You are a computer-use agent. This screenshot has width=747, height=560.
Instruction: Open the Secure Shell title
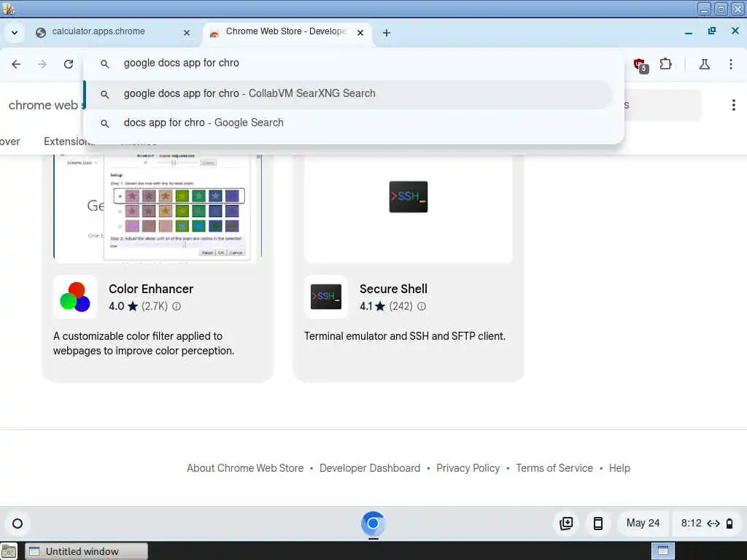coord(393,289)
